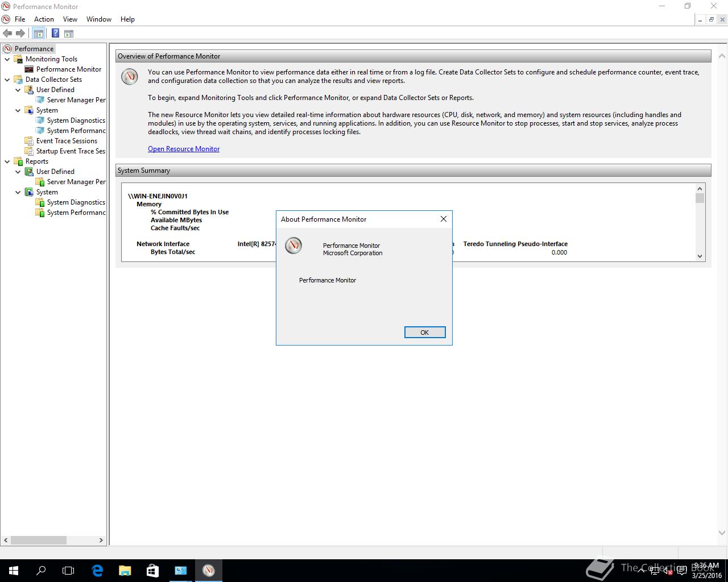Open the Window menu
The width and height of the screenshot is (728, 582).
click(x=99, y=19)
